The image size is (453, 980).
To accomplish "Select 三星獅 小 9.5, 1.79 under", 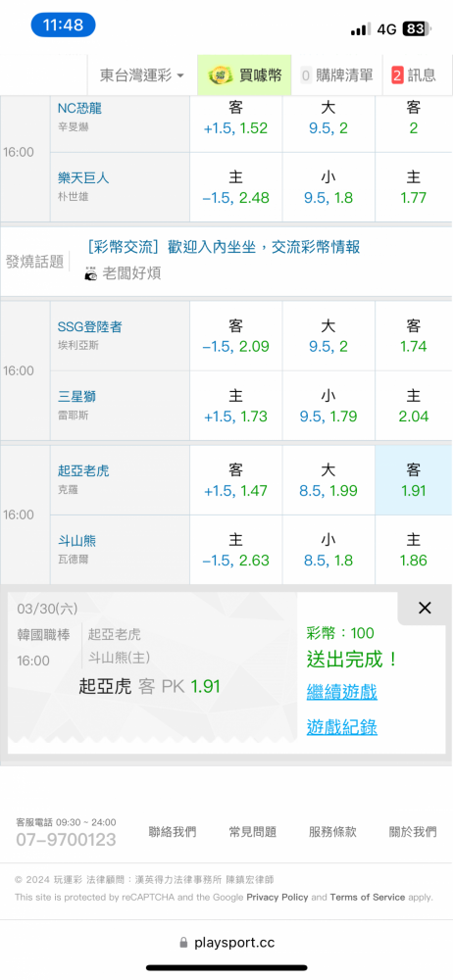I will [x=328, y=407].
